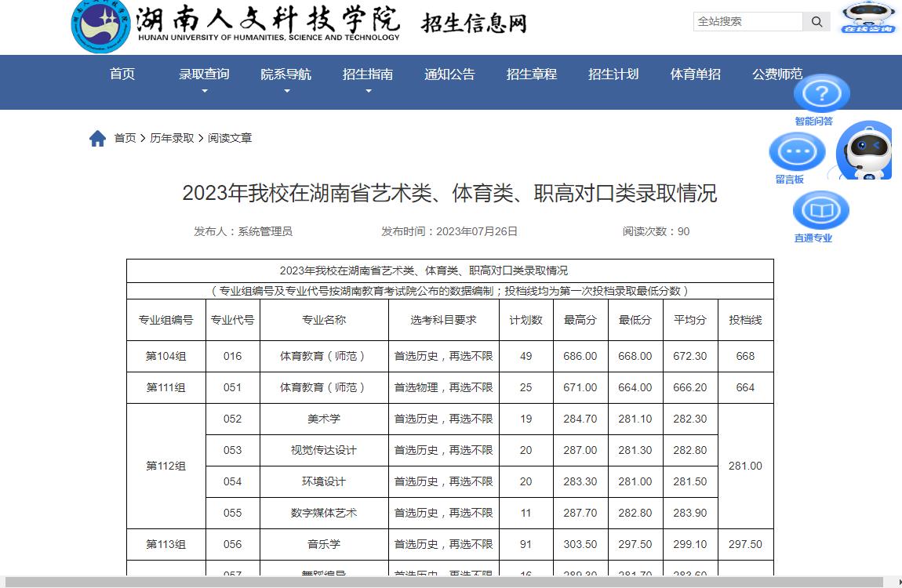Image resolution: width=902 pixels, height=588 pixels.
Task: Click code 016 cell
Action: (x=232, y=357)
